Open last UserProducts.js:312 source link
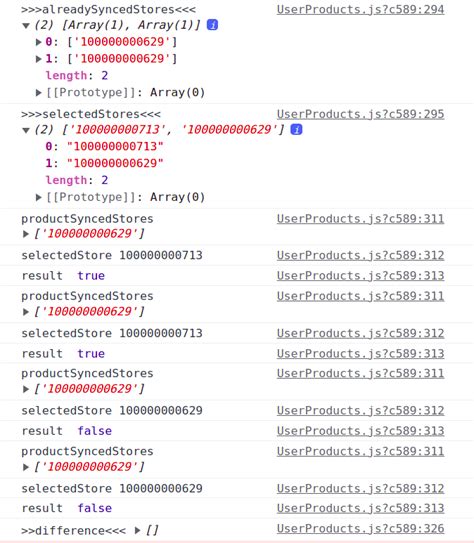 (360, 489)
